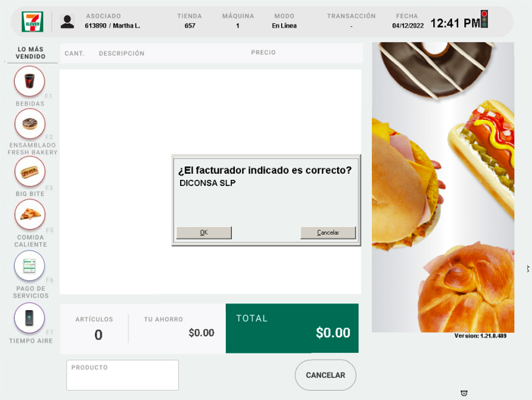
Task: Open the Bebidas drinks category icon
Action: tap(29, 82)
